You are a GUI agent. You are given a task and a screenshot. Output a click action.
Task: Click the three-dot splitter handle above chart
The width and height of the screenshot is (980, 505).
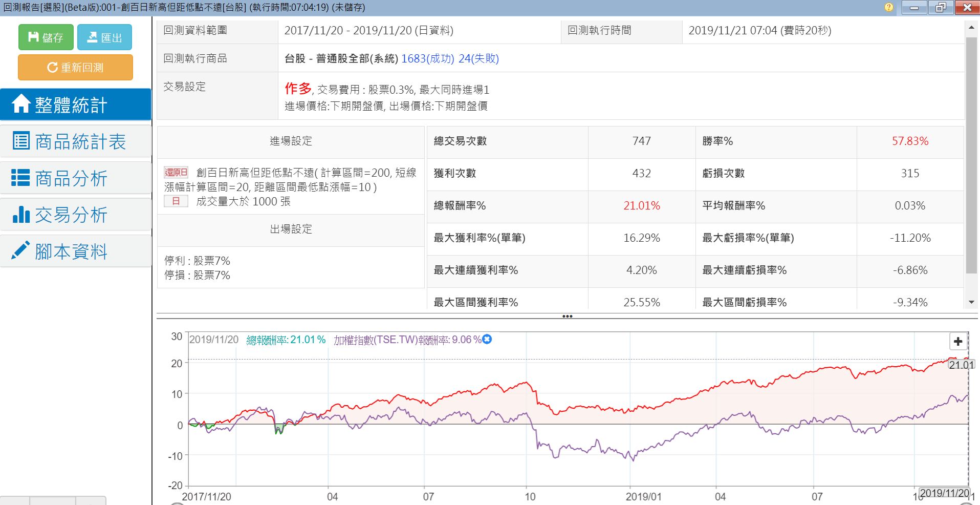tap(567, 316)
